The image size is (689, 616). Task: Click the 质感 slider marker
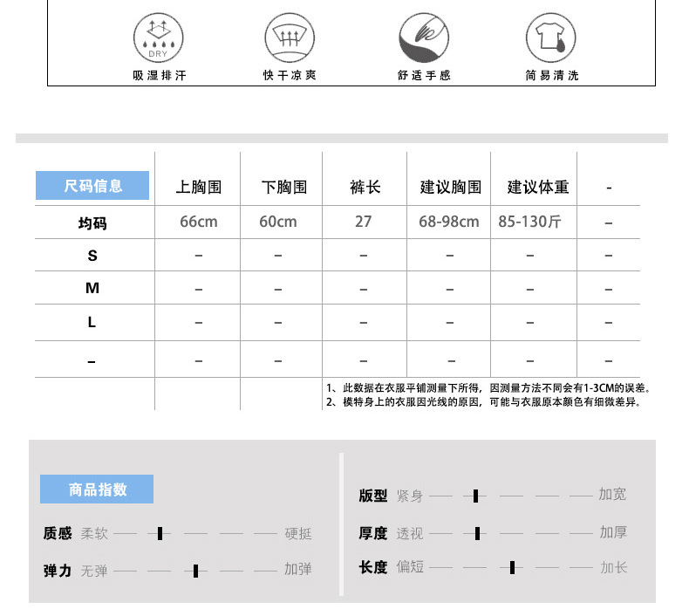pos(160,533)
